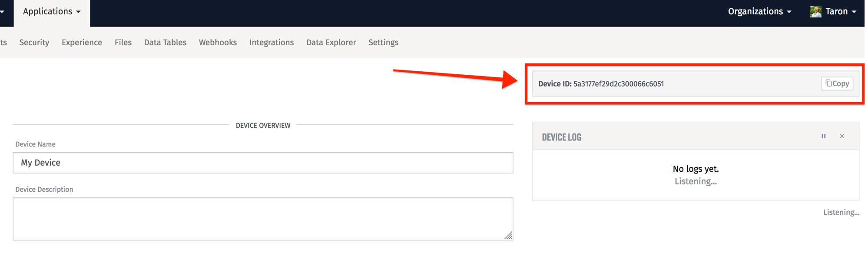Click the Device Description text area
This screenshot has height=257, width=868.
pyautogui.click(x=263, y=219)
